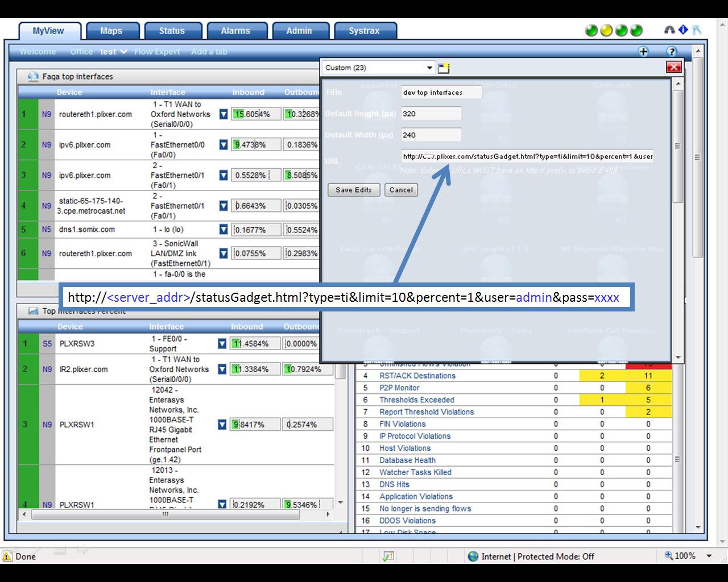Open the Application Violations link
This screenshot has height=582, width=728.
(x=416, y=496)
